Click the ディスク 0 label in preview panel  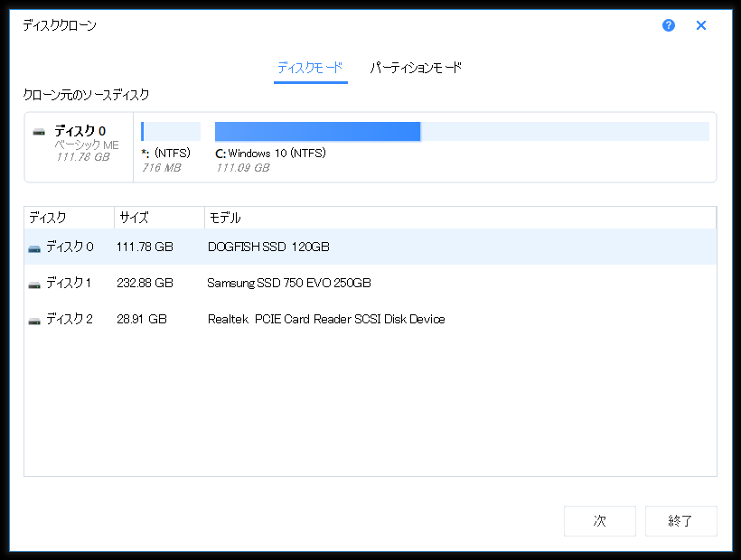click(x=80, y=131)
